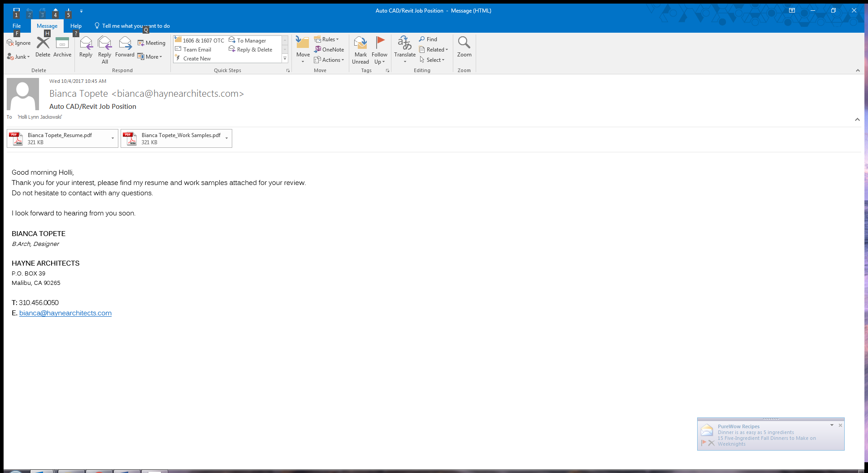Click Reply All button
The image size is (868, 473).
104,50
